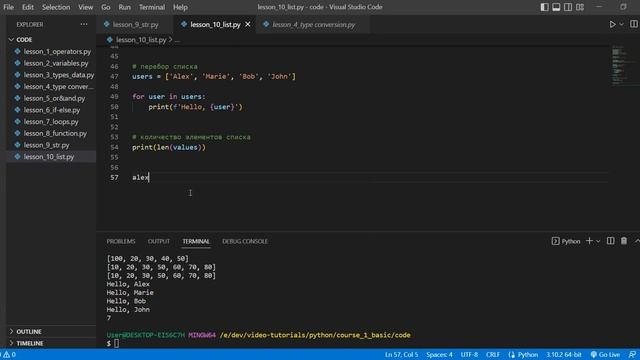
Task: Start Go Live server
Action: click(x=605, y=354)
